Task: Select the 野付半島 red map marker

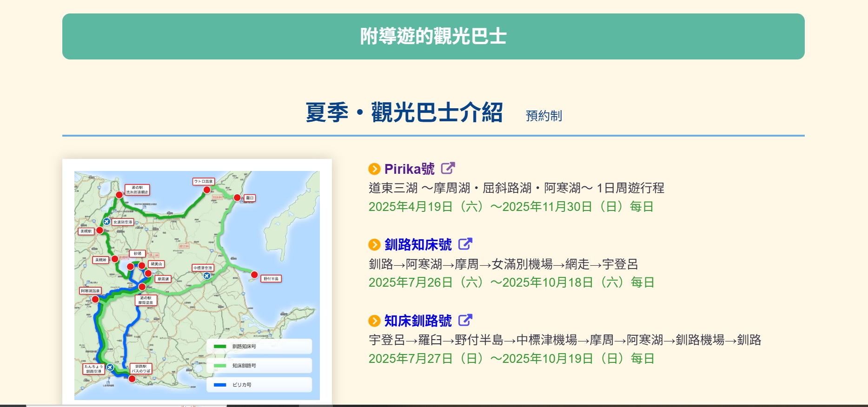Action: pyautogui.click(x=254, y=275)
